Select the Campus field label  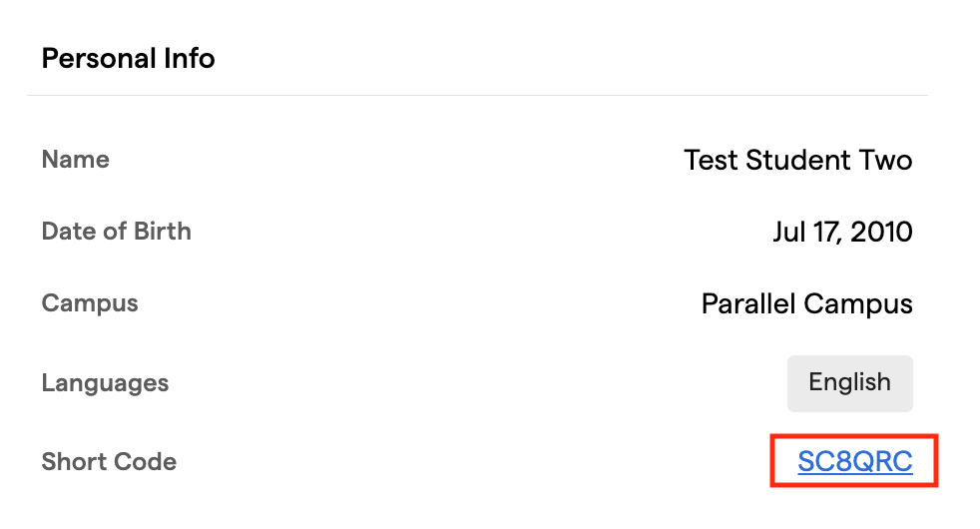[x=90, y=303]
